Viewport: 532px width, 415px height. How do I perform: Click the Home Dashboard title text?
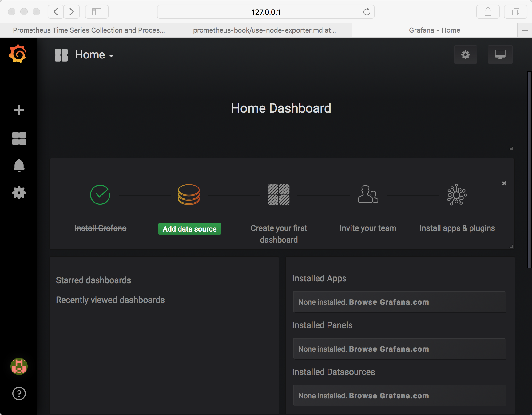point(281,108)
